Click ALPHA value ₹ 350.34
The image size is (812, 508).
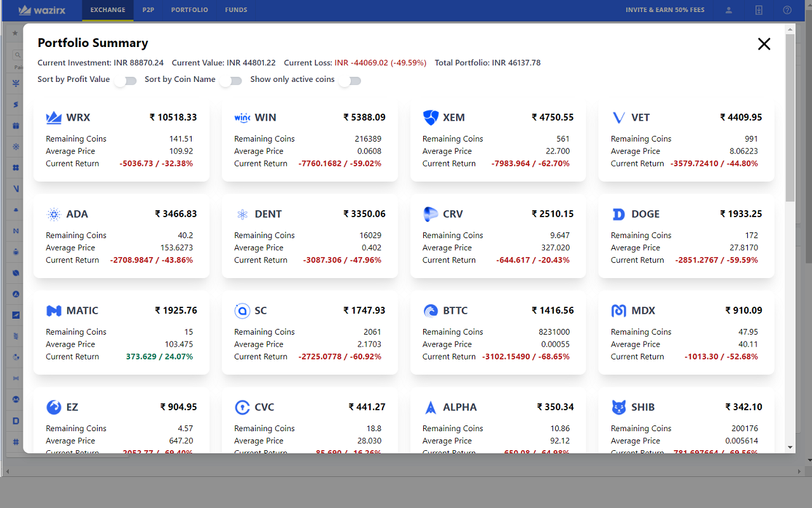click(x=555, y=407)
